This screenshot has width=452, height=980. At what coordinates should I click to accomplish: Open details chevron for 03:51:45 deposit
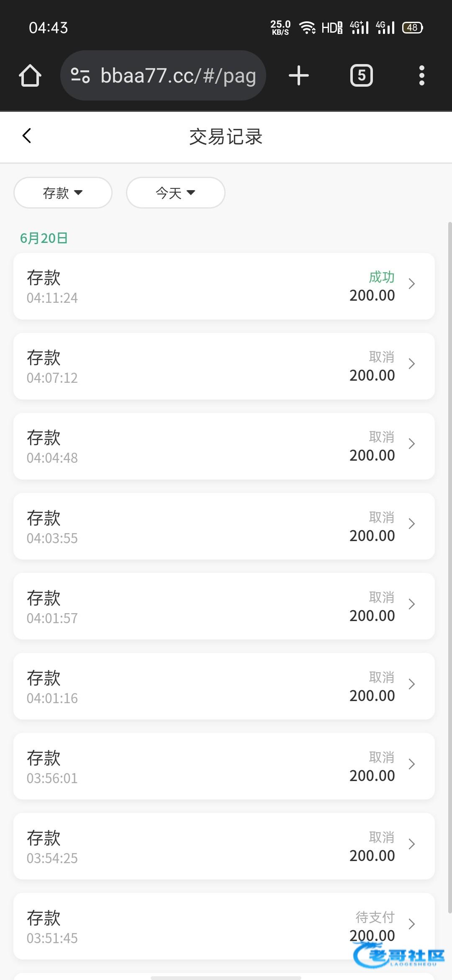tap(412, 924)
